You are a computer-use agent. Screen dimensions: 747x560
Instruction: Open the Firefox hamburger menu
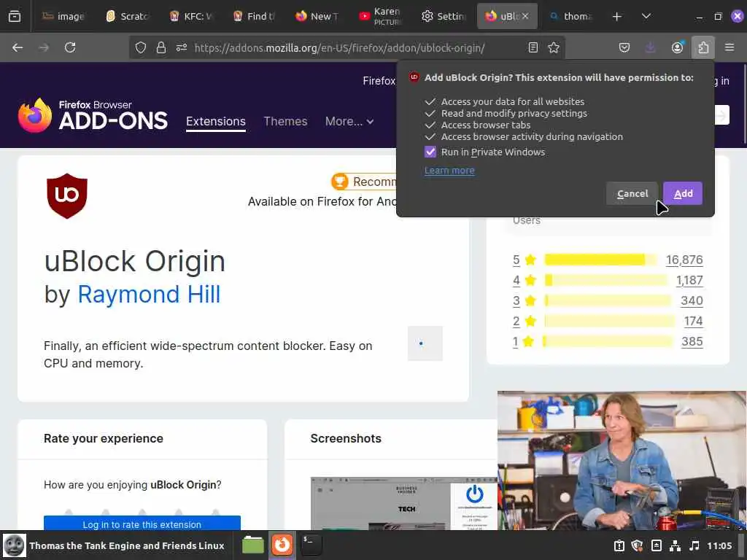(729, 47)
